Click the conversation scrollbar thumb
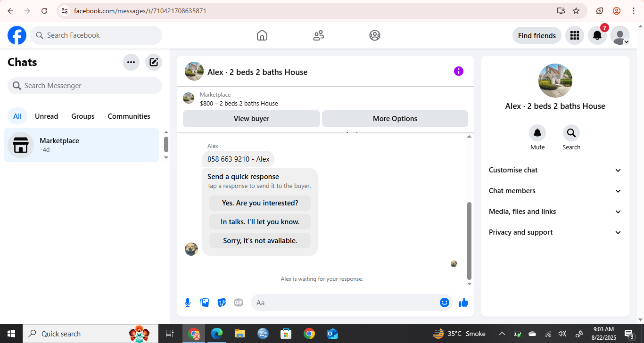 [x=469, y=241]
